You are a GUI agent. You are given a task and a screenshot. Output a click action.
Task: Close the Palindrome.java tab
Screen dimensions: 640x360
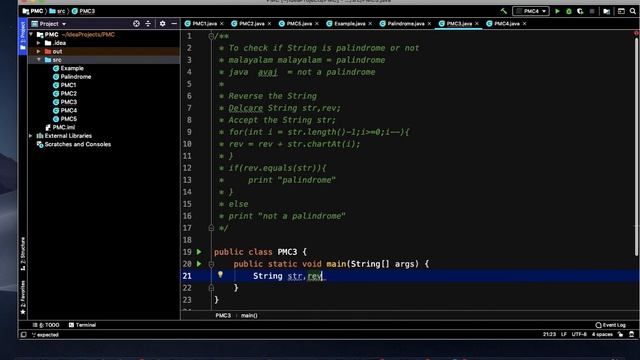[429, 24]
